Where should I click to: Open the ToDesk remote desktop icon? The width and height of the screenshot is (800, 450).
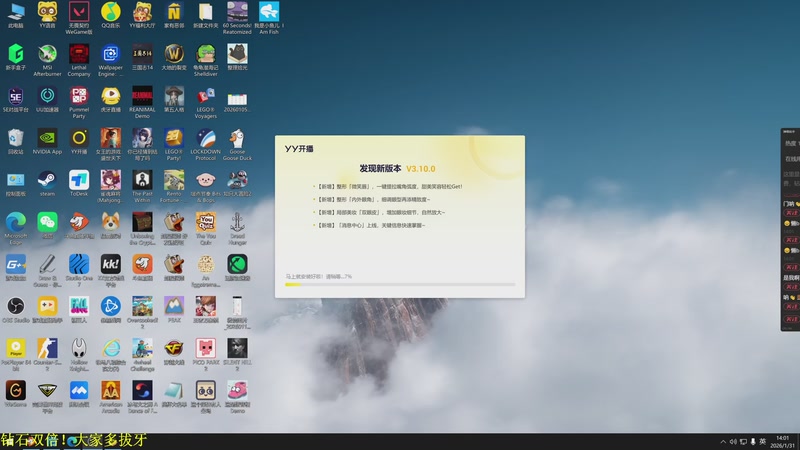coord(79,181)
